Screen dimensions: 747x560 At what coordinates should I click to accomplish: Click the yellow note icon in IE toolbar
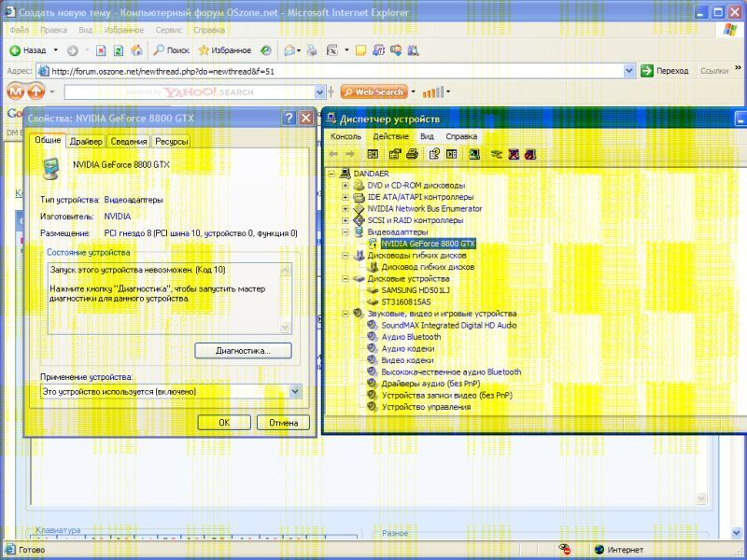pyautogui.click(x=360, y=50)
